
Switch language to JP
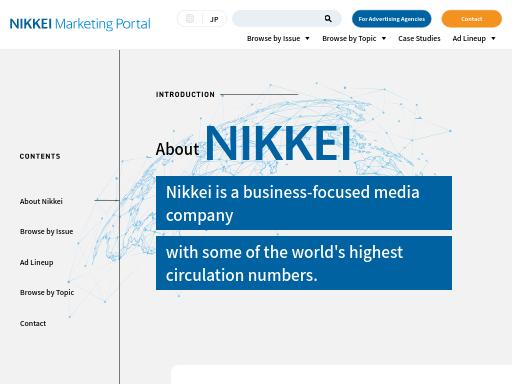(x=214, y=19)
